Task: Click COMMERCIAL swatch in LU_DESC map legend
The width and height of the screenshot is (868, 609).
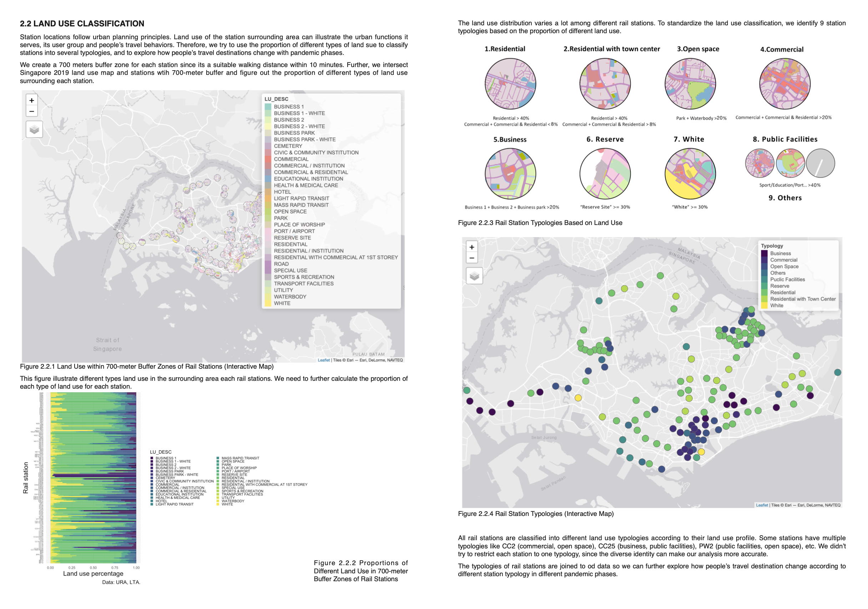Action: pos(268,159)
